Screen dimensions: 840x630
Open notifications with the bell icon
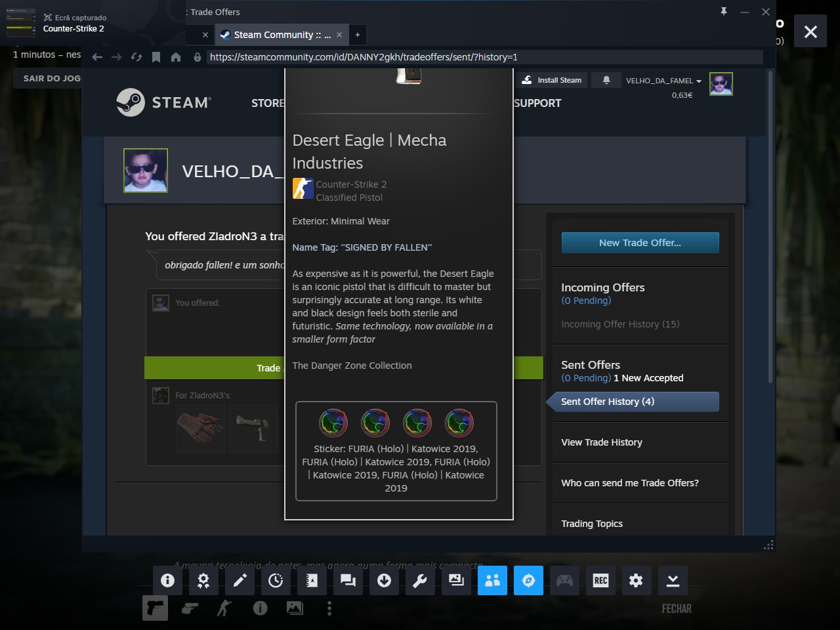click(x=606, y=80)
